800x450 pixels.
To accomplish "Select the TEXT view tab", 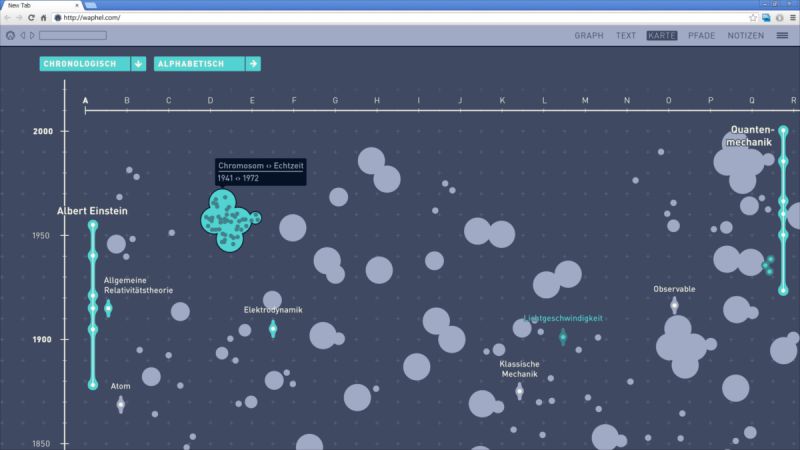I will (x=626, y=36).
